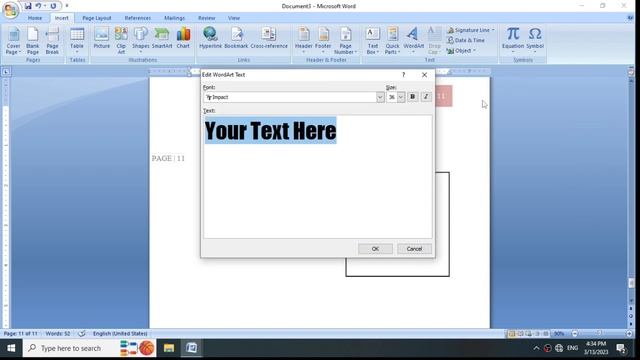
Task: Open the Equation gallery
Action: coord(513,41)
